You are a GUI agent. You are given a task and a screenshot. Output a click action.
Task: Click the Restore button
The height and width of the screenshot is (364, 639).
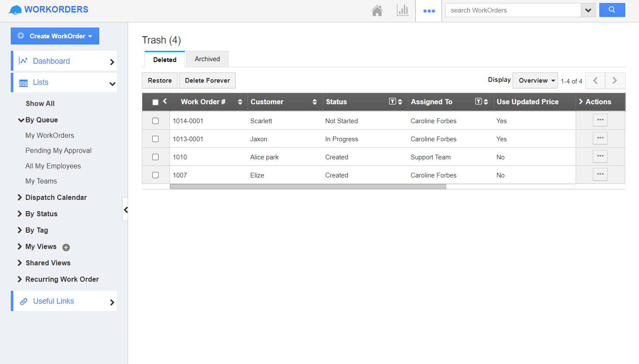click(x=160, y=81)
